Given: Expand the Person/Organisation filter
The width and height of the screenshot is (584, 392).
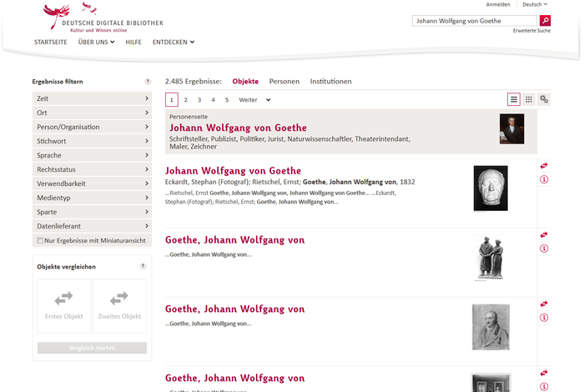Looking at the screenshot, I should [x=92, y=127].
